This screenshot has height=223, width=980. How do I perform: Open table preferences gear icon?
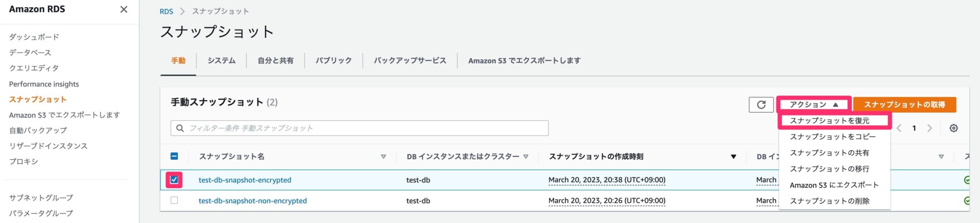pyautogui.click(x=953, y=128)
